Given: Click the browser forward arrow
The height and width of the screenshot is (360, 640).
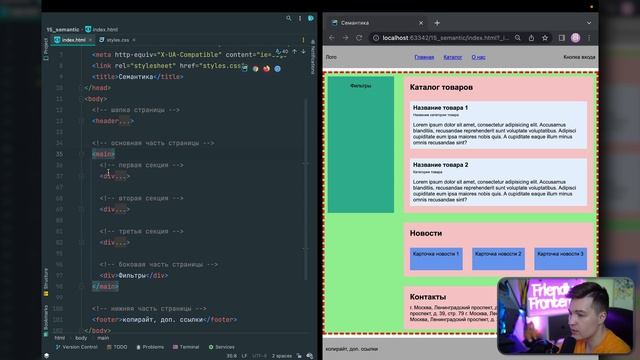Looking at the screenshot, I should click(x=345, y=38).
